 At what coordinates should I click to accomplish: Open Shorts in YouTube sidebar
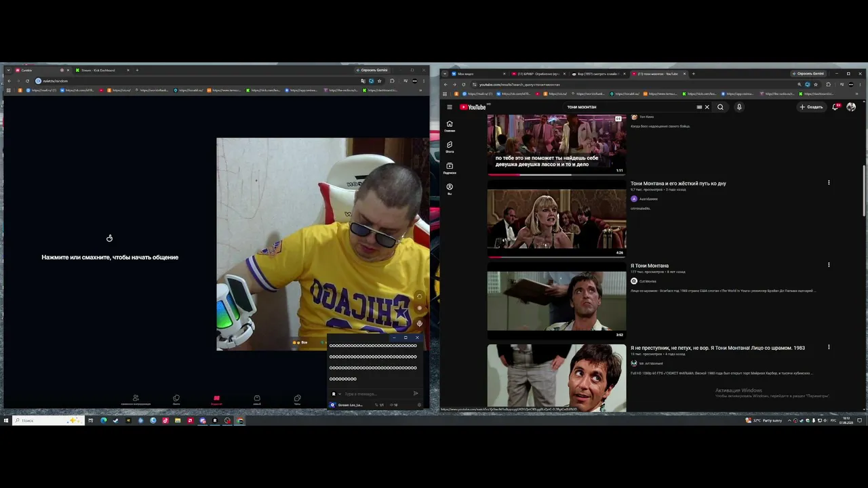click(450, 147)
